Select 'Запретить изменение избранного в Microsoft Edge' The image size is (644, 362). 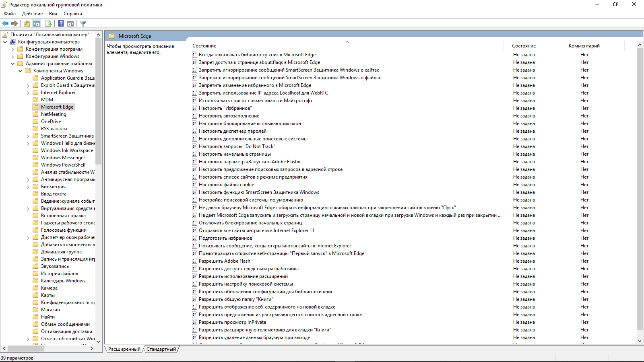255,85
